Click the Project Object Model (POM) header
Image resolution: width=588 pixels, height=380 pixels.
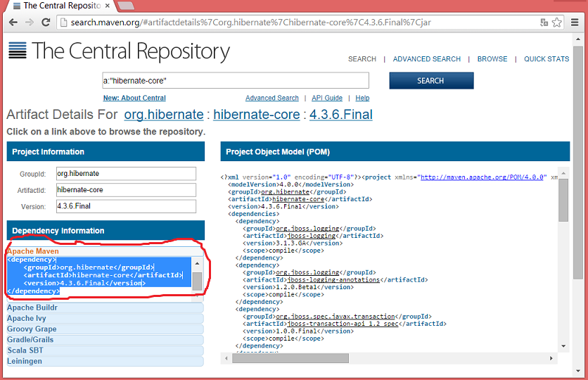coord(395,152)
